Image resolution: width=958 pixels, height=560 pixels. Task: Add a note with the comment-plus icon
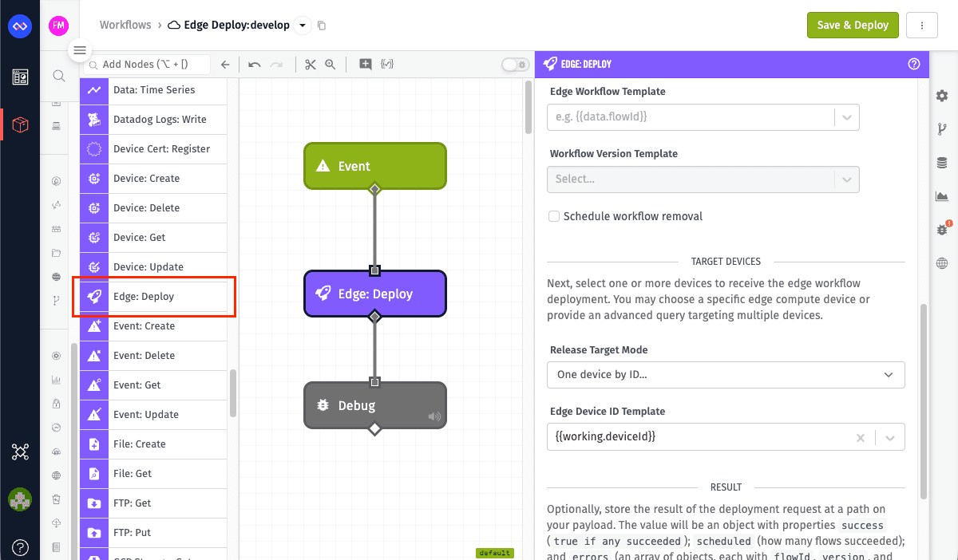(x=366, y=65)
